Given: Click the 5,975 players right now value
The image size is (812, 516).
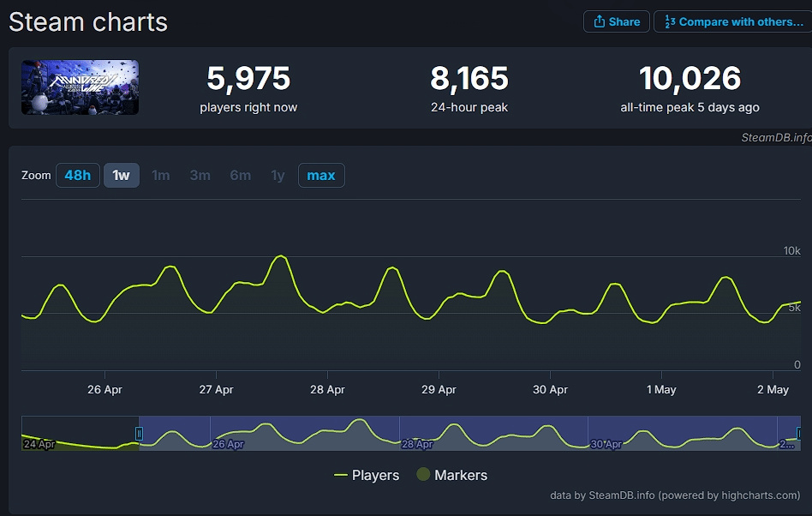Looking at the screenshot, I should (x=248, y=78).
